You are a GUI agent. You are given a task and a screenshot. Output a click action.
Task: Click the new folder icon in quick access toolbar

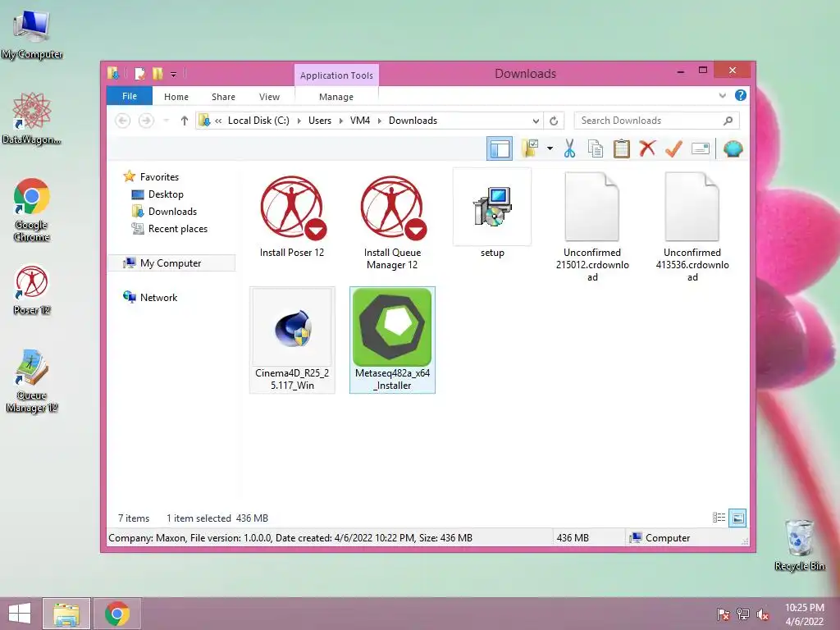pyautogui.click(x=157, y=73)
